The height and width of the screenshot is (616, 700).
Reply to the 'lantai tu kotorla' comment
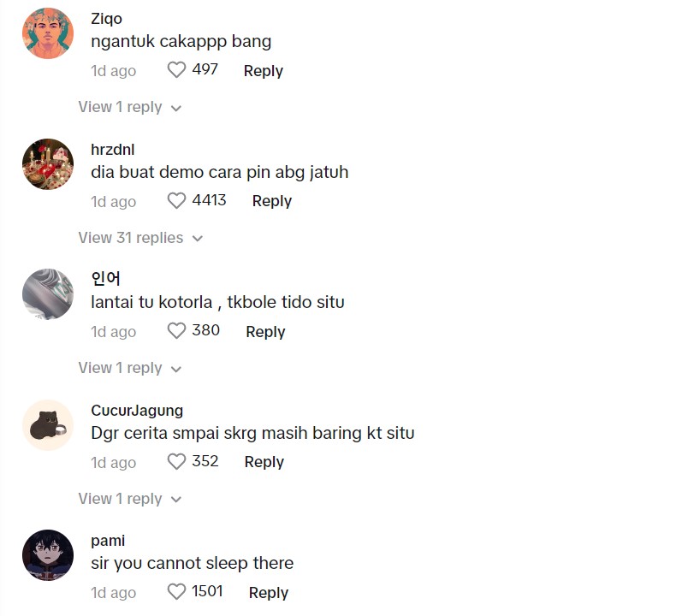pos(265,332)
